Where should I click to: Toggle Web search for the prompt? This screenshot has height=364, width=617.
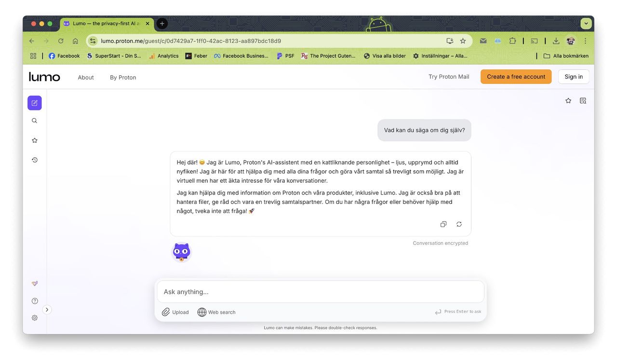pyautogui.click(x=216, y=312)
